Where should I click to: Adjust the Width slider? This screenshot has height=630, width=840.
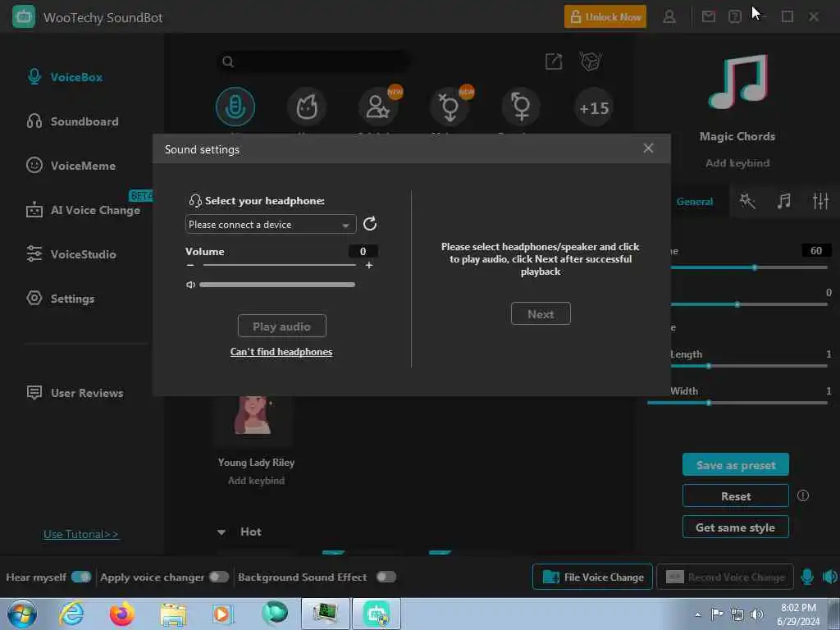pos(709,403)
